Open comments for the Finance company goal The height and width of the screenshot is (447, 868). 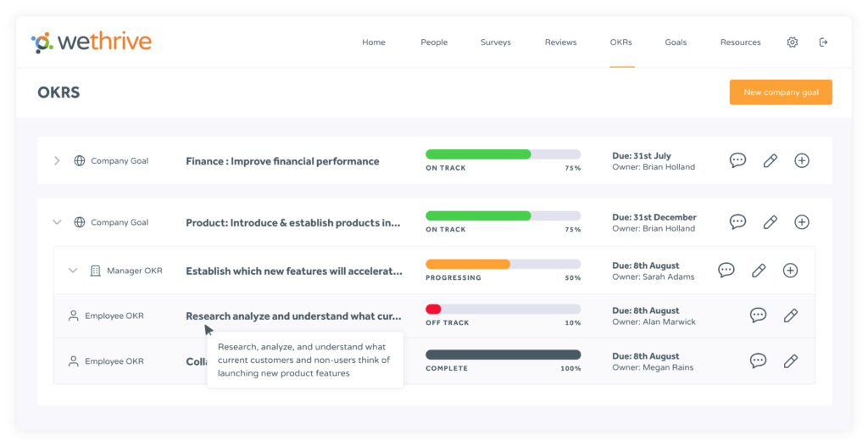(x=737, y=160)
